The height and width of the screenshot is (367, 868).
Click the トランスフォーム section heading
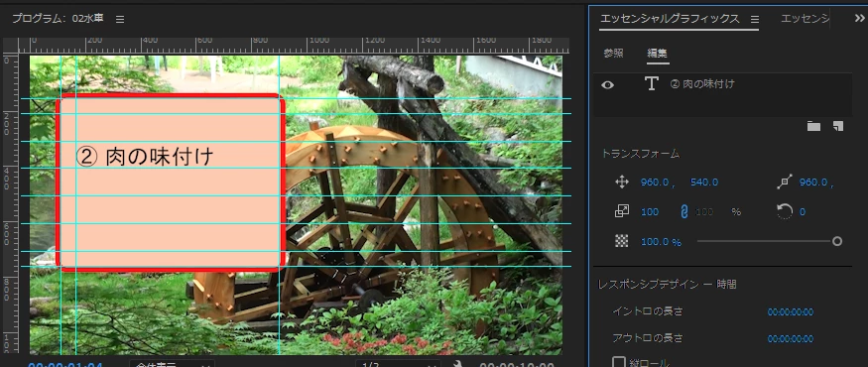[641, 154]
